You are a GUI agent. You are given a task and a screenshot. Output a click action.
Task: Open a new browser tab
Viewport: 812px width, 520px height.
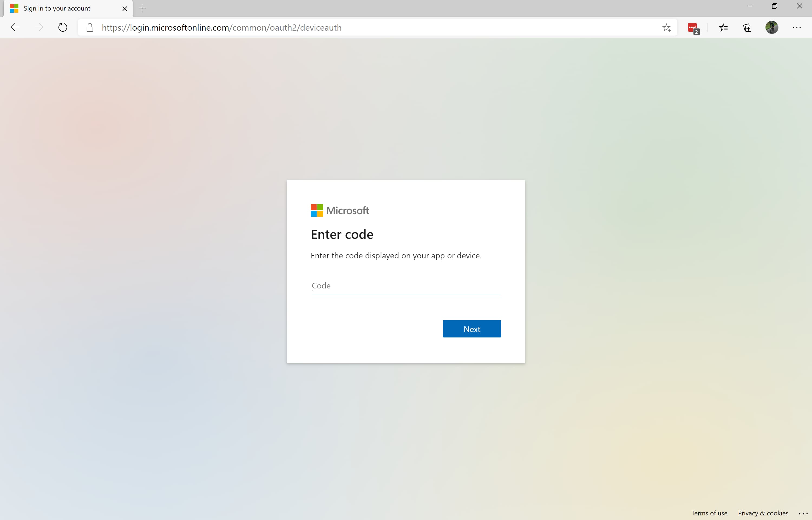pyautogui.click(x=142, y=8)
